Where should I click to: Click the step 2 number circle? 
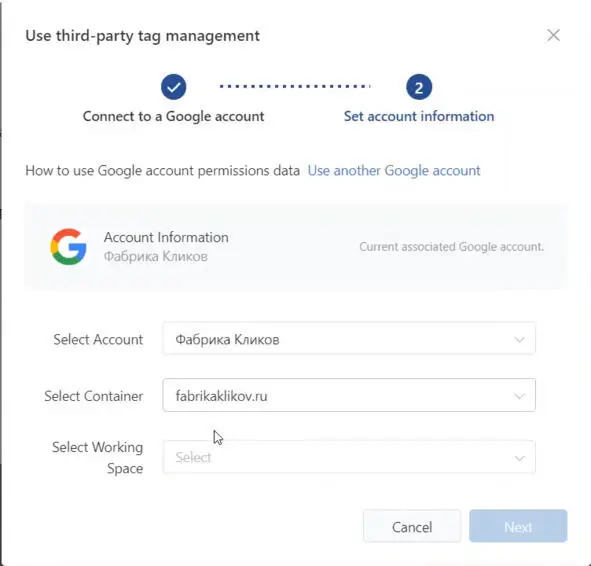pyautogui.click(x=419, y=87)
